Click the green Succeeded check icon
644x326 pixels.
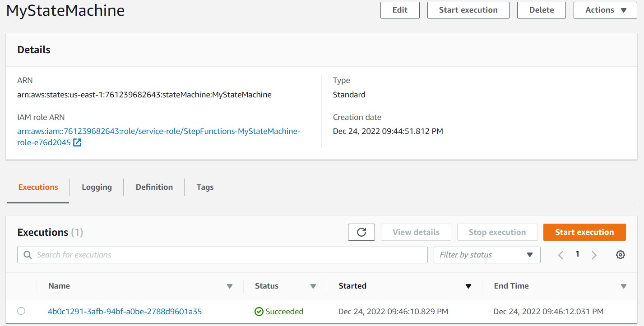click(x=259, y=312)
